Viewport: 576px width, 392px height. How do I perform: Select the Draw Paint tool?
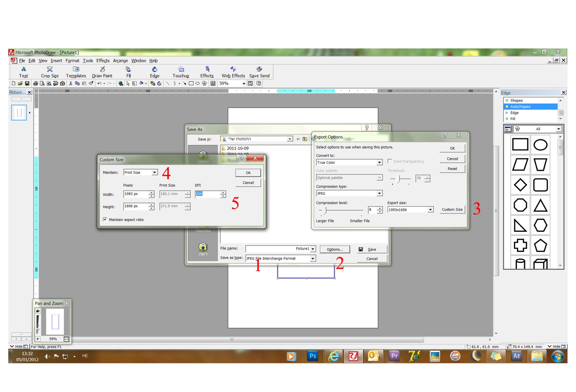[102, 72]
